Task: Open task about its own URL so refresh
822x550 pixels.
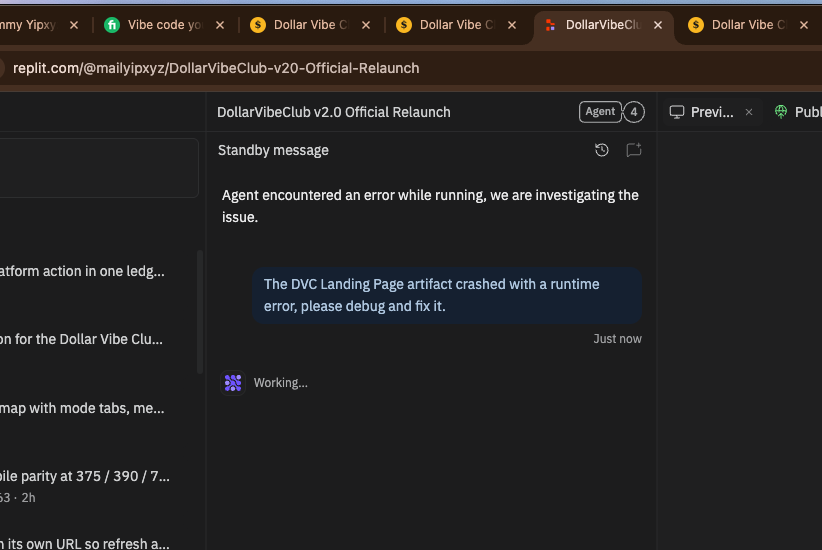Action: (85, 543)
